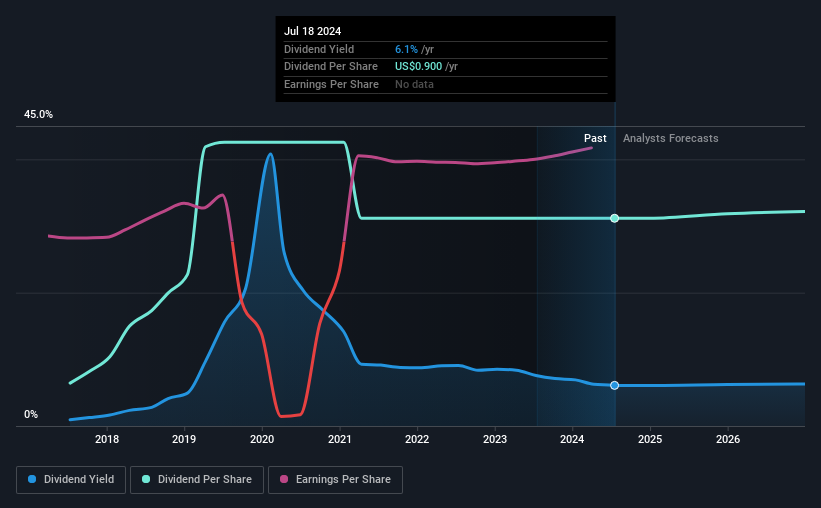Click the Analysts Forecasts label
Image resolution: width=821 pixels, height=508 pixels.
tap(671, 138)
